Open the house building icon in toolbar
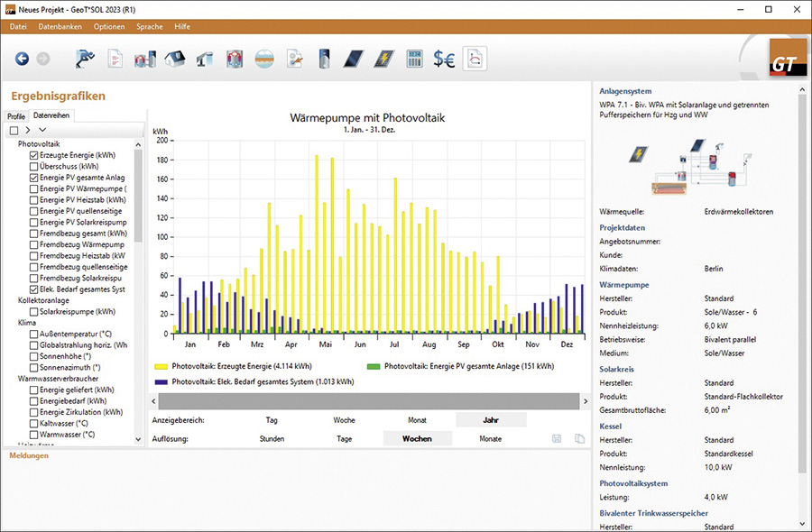 [x=174, y=59]
